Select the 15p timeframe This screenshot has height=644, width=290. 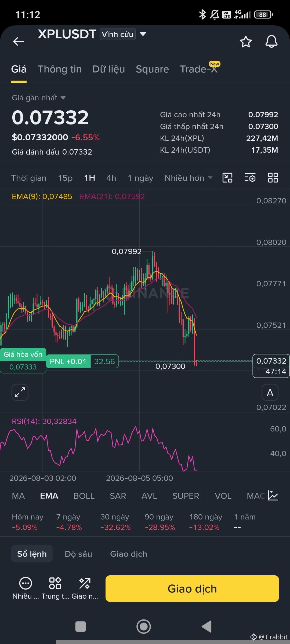pyautogui.click(x=65, y=178)
